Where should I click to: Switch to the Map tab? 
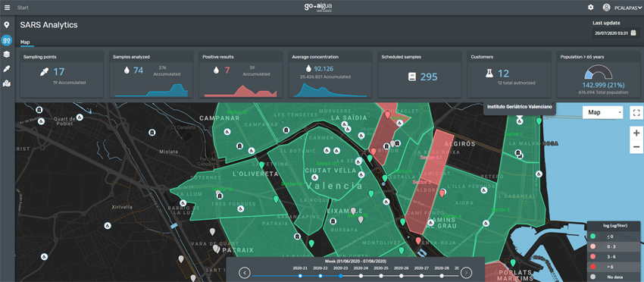coord(25,42)
